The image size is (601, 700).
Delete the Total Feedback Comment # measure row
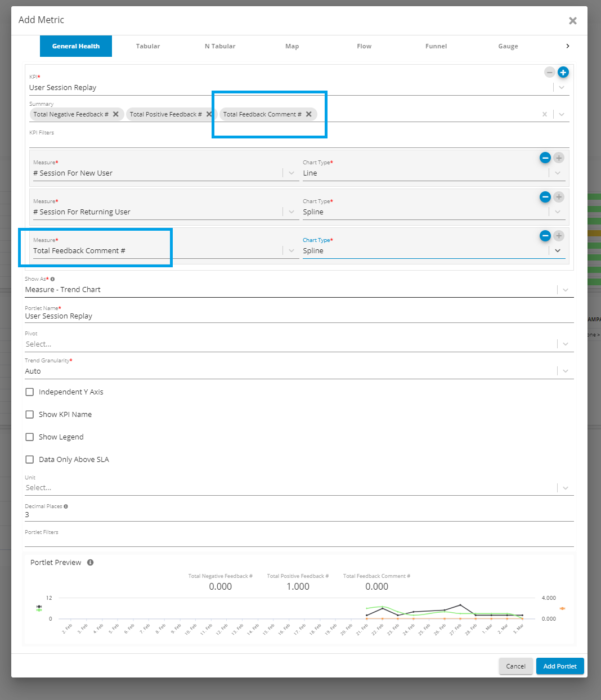[x=545, y=236]
